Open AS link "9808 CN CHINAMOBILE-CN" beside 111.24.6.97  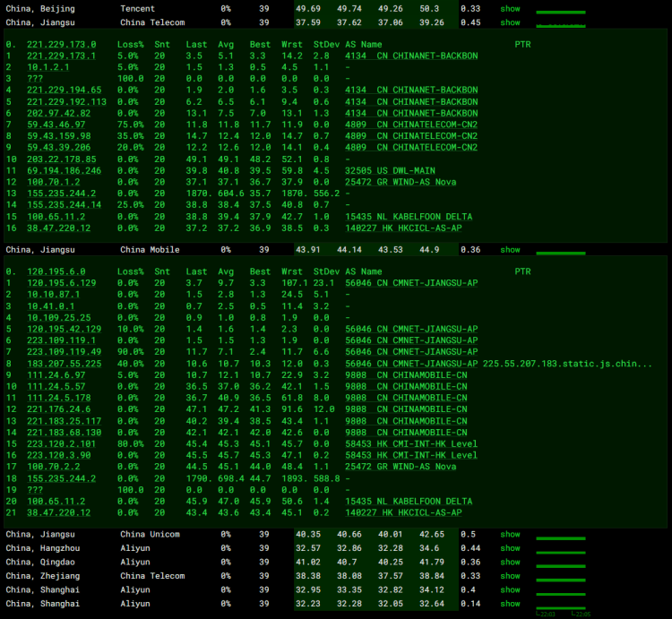(x=406, y=375)
